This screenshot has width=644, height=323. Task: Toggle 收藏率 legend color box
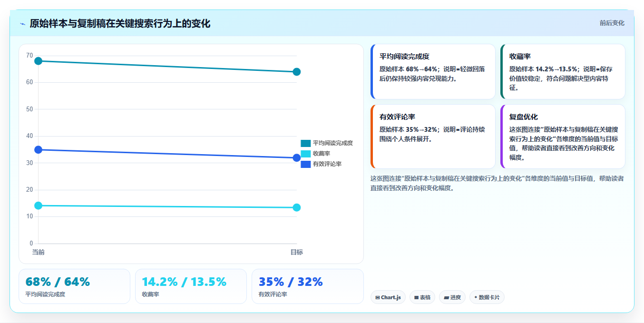pyautogui.click(x=306, y=154)
